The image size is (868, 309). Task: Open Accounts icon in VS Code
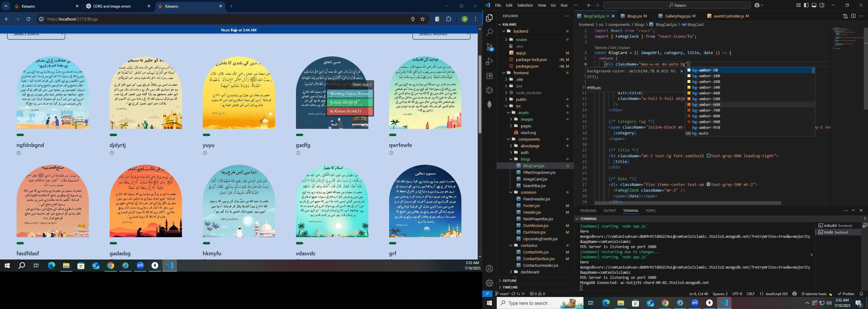pos(489,269)
